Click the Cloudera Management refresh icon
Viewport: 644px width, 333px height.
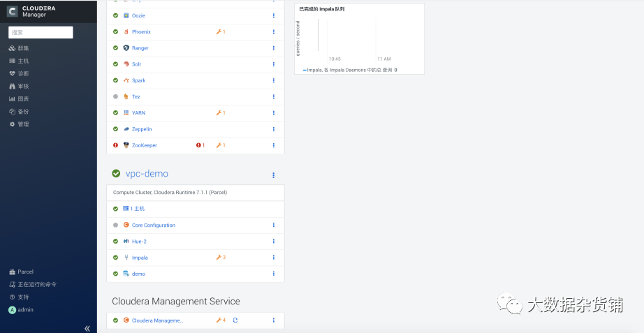(235, 320)
